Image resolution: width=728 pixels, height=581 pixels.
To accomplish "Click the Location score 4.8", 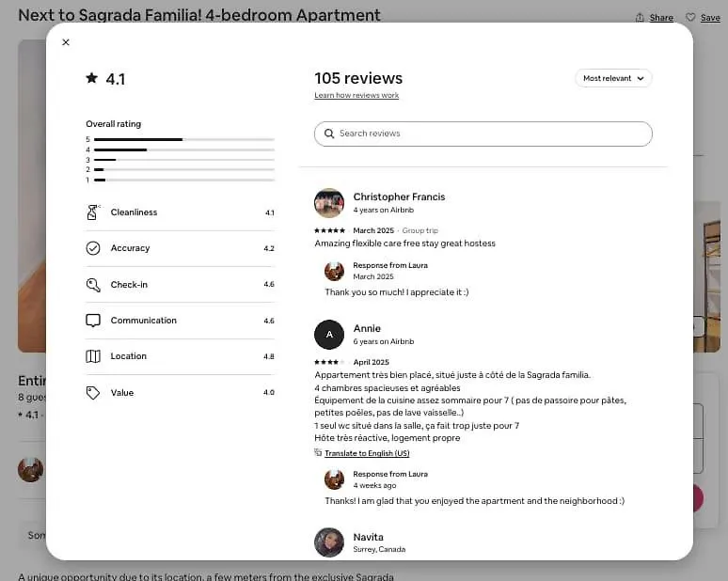I will click(269, 356).
